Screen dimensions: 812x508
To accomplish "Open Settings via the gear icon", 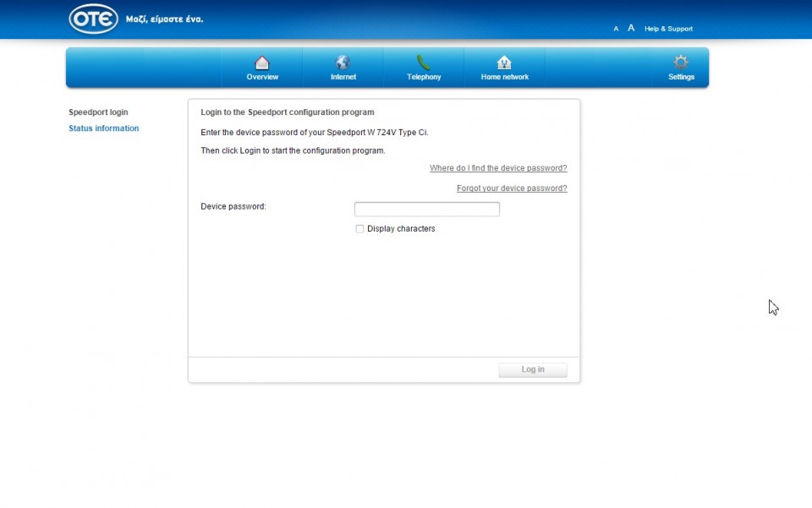I will pyautogui.click(x=681, y=63).
